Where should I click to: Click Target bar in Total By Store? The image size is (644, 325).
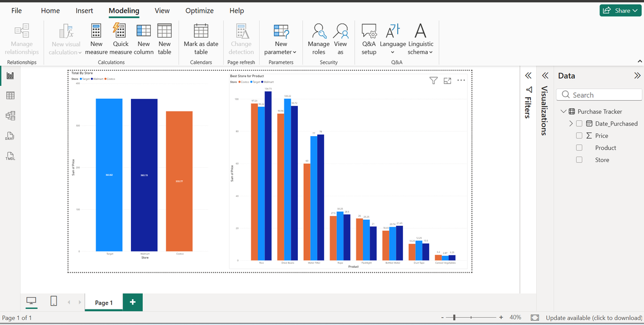pos(109,175)
